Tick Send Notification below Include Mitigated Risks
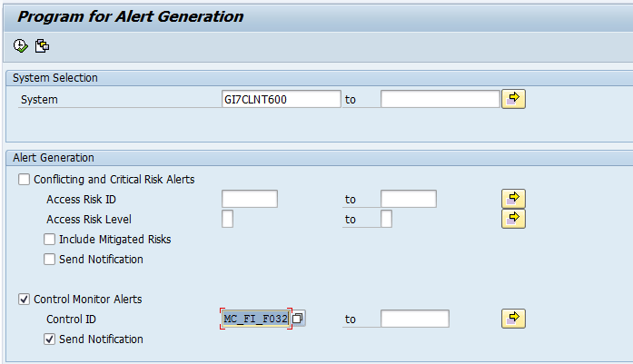 (50, 260)
